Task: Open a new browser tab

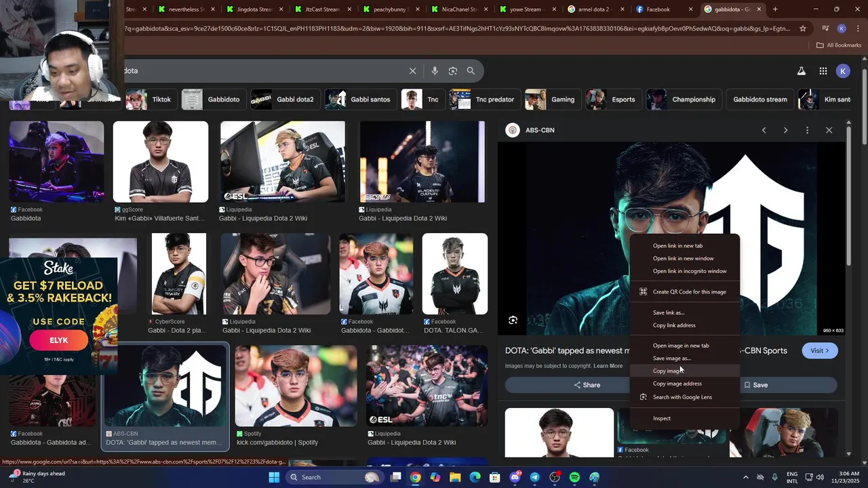Action: click(x=775, y=9)
